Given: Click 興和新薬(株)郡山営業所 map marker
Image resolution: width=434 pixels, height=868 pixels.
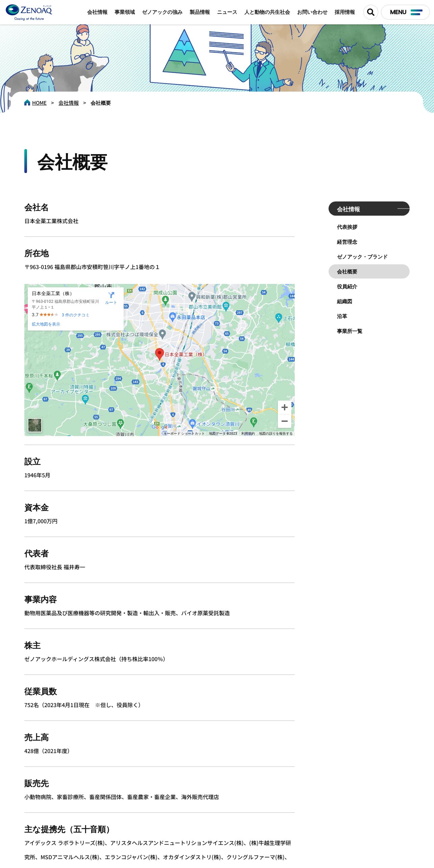Looking at the screenshot, I should coord(192,296).
